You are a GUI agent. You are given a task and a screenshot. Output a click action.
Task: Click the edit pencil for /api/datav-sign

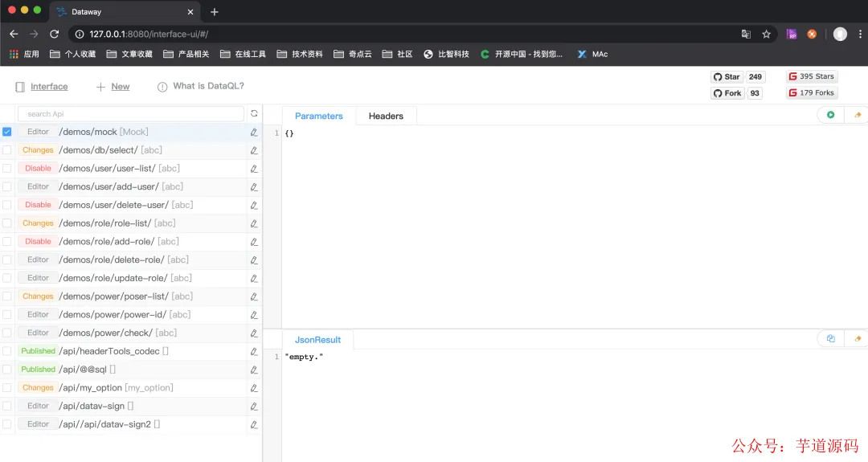[x=253, y=406]
